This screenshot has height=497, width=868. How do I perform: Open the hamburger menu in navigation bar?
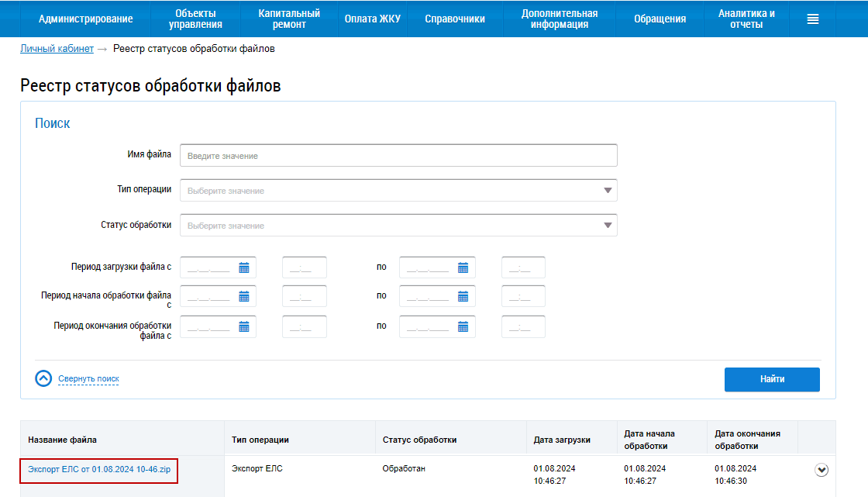click(x=813, y=19)
